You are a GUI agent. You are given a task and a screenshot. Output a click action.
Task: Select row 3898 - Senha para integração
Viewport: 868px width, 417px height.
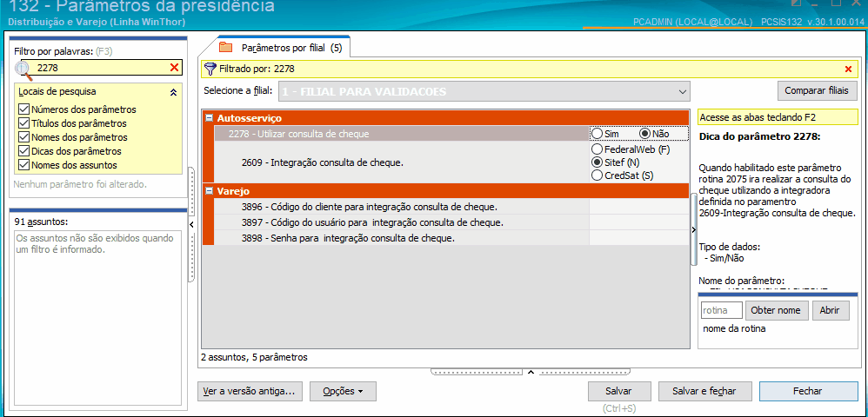point(401,238)
